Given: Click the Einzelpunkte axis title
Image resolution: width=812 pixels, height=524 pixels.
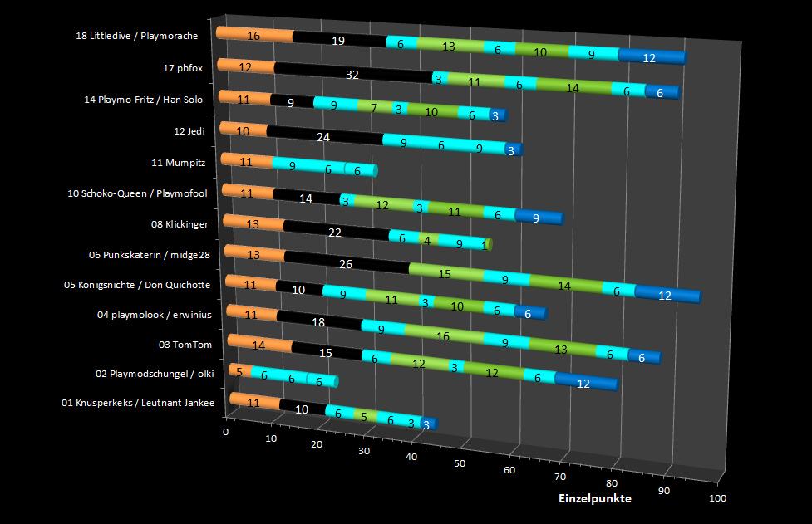Looking at the screenshot, I should tap(593, 499).
